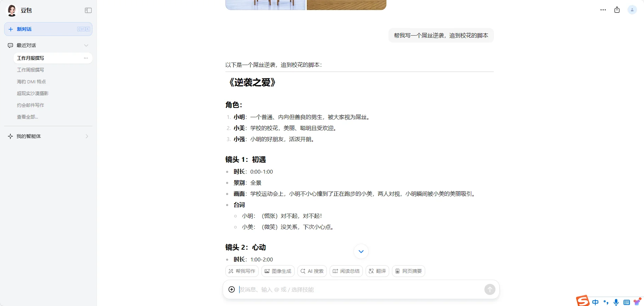
Task: Click the 最近对话 chat bubble icon
Action: tap(10, 45)
